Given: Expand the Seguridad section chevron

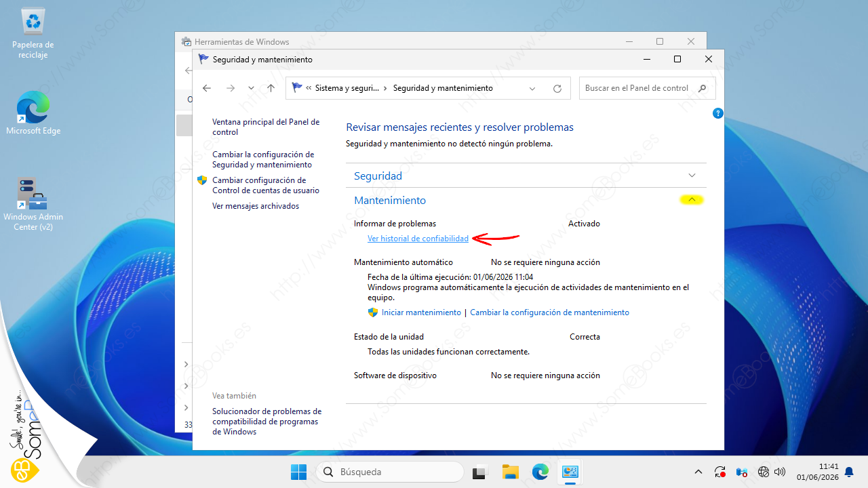Looking at the screenshot, I should (692, 176).
